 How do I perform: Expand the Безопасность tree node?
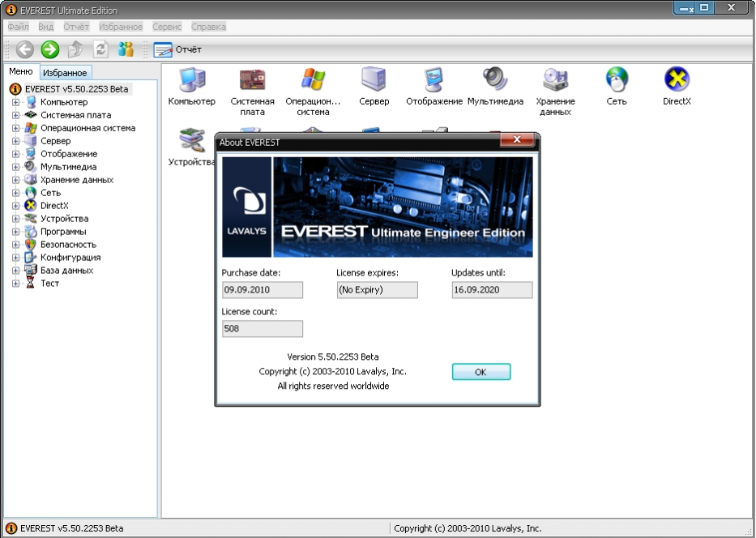15,245
